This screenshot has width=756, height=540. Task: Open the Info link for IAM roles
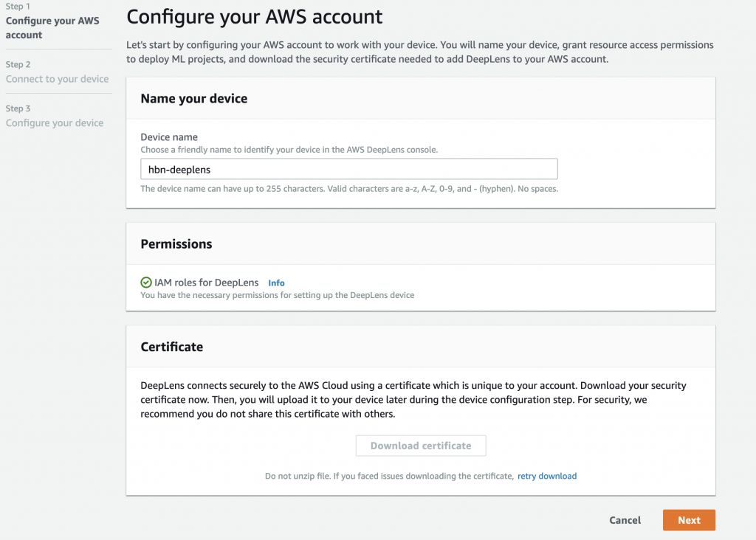coord(276,283)
